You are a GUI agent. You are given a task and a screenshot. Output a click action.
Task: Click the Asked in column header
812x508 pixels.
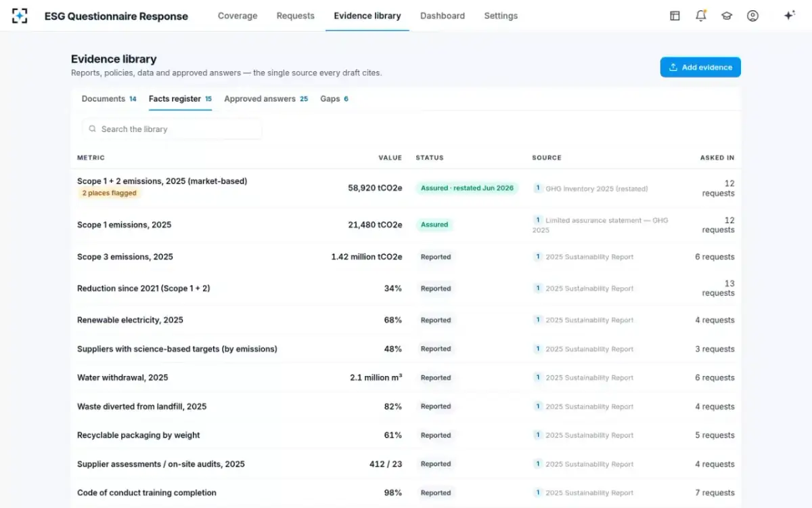[x=717, y=158]
